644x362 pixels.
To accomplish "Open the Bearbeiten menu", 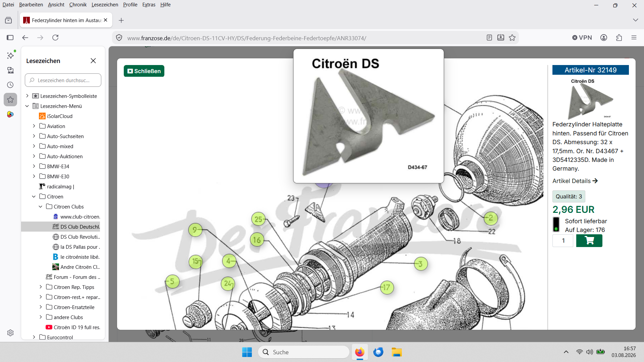I will (x=31, y=5).
